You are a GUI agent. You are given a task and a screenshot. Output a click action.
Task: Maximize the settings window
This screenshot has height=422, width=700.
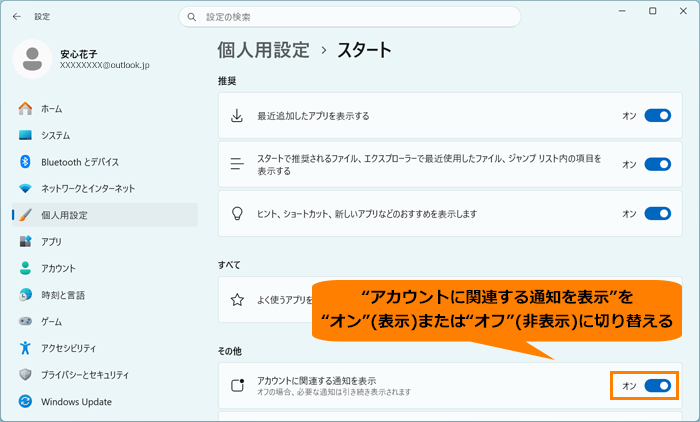pyautogui.click(x=653, y=11)
